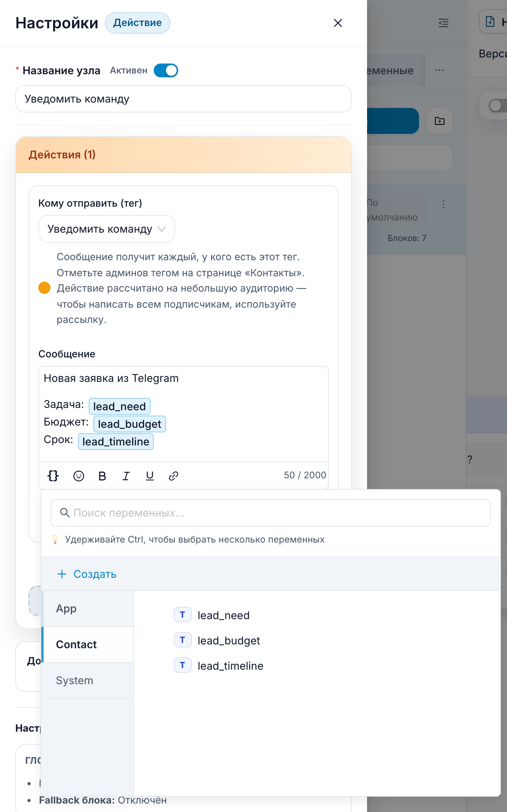
Task: Toggle underline formatting
Action: click(x=150, y=476)
